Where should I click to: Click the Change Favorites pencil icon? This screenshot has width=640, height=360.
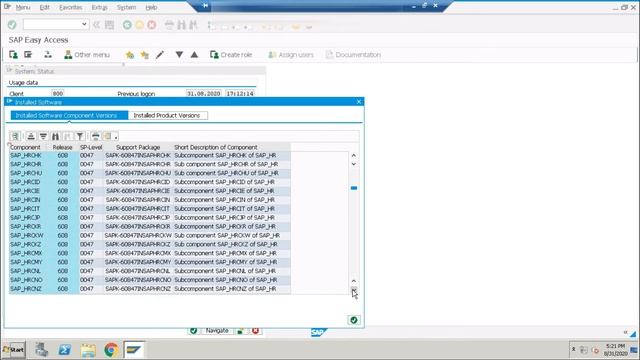160,55
